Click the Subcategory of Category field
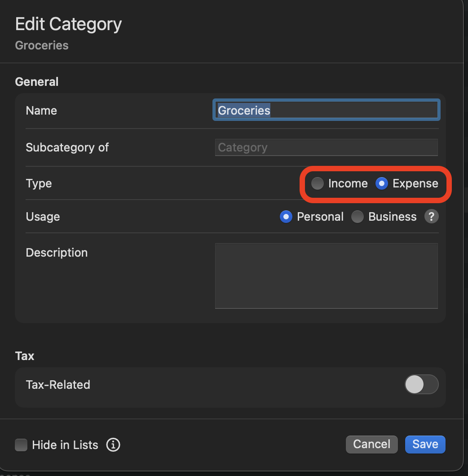 coord(326,147)
